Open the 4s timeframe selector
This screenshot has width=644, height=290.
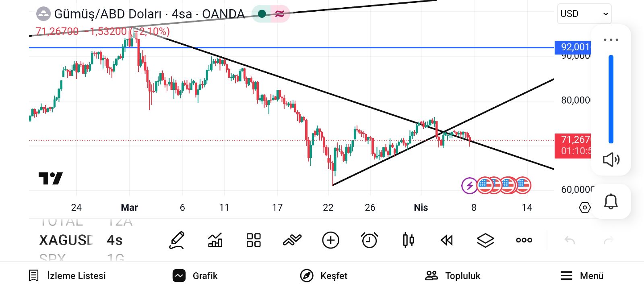(115, 240)
